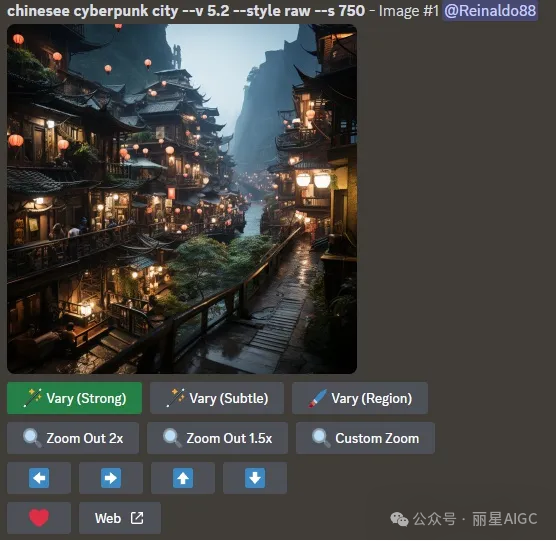Open the Vary (Region) editor
This screenshot has height=541, width=556.
click(360, 398)
